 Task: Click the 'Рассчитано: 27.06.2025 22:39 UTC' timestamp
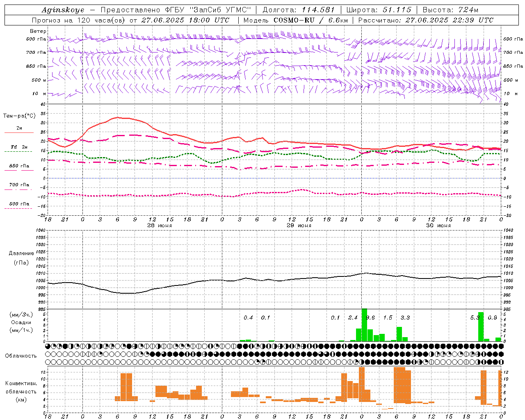426,20
